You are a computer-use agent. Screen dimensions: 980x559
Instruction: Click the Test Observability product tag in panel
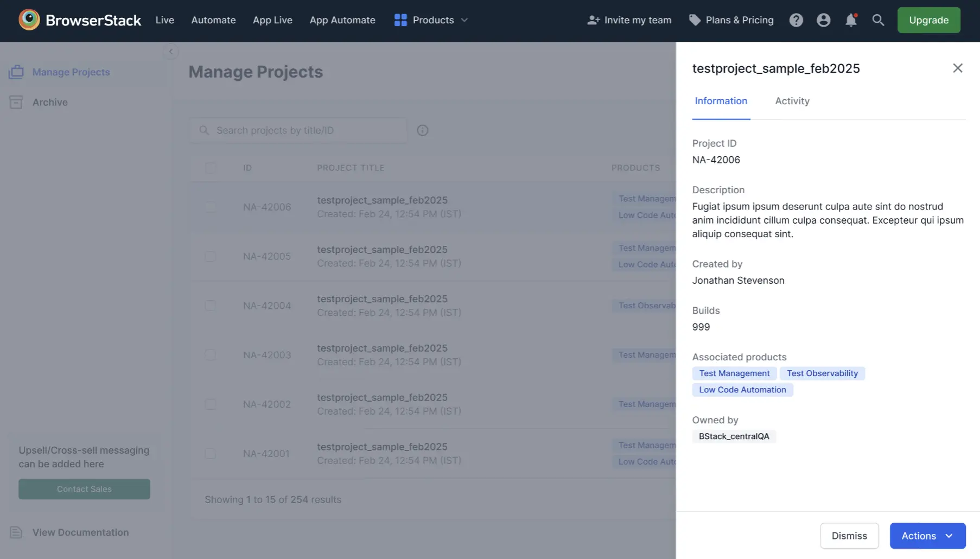tap(822, 373)
